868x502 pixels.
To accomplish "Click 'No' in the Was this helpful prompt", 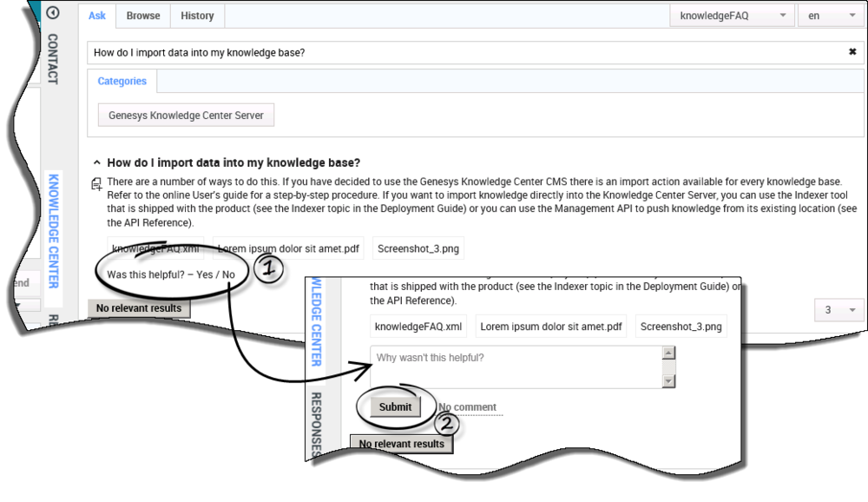I will [x=228, y=274].
